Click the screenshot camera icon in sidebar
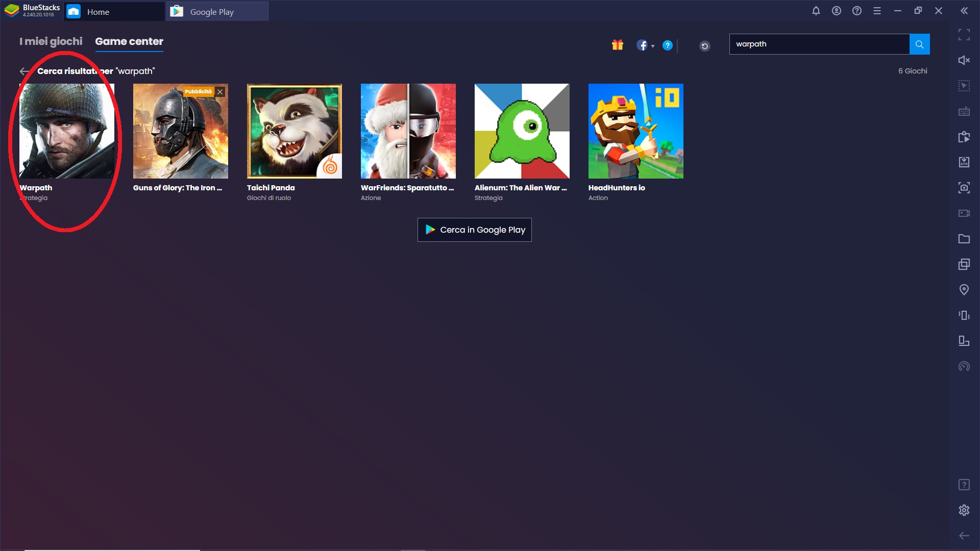The height and width of the screenshot is (551, 980). click(964, 187)
